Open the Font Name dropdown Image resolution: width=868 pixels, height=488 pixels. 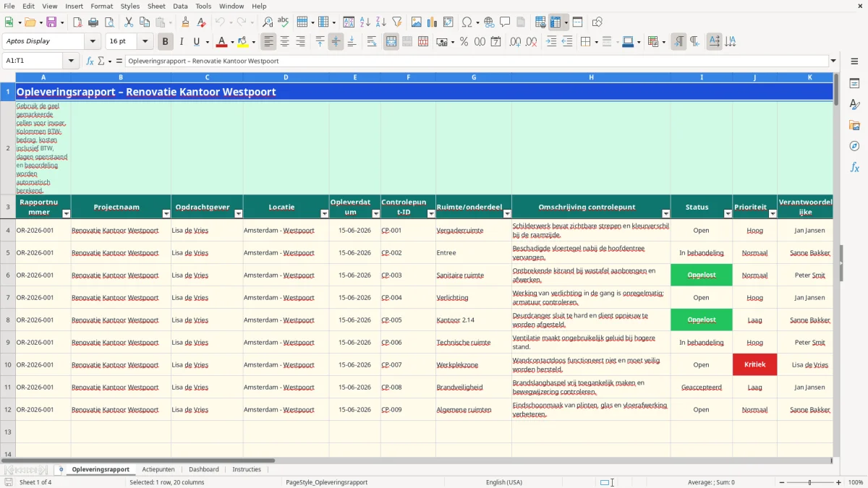(93, 42)
